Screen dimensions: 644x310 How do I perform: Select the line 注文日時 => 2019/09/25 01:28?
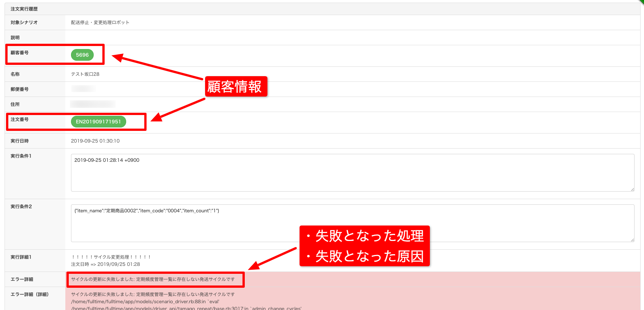click(105, 264)
